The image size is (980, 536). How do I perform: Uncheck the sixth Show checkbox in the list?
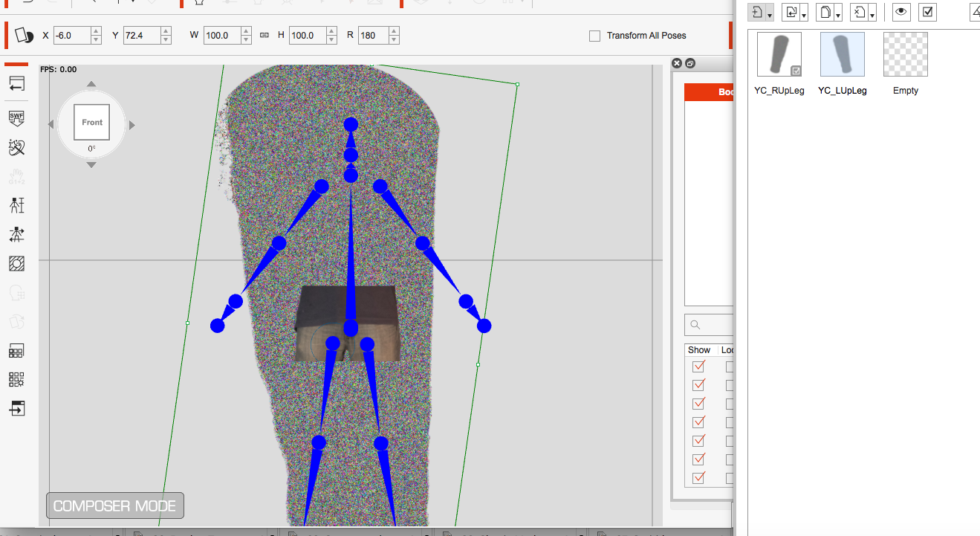[x=698, y=459]
